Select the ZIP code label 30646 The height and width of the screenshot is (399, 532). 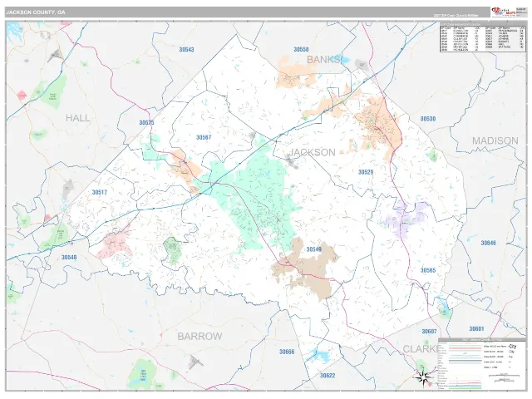coord(488,243)
